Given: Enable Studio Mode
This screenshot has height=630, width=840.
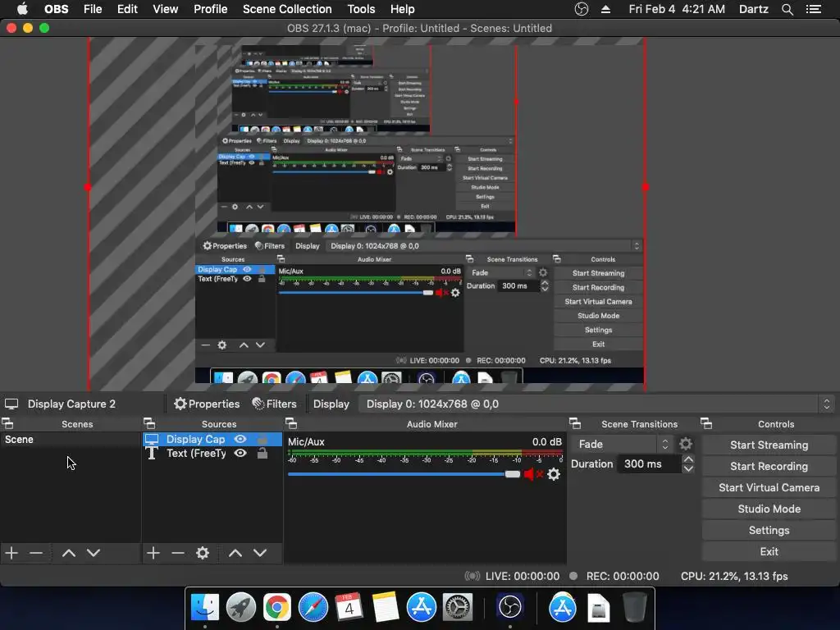Looking at the screenshot, I should pos(769,509).
